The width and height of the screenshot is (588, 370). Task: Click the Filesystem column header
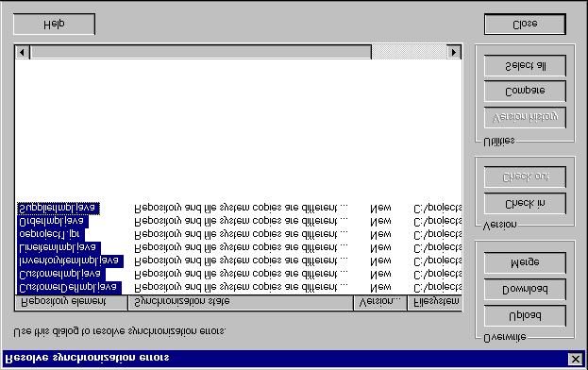(x=434, y=302)
